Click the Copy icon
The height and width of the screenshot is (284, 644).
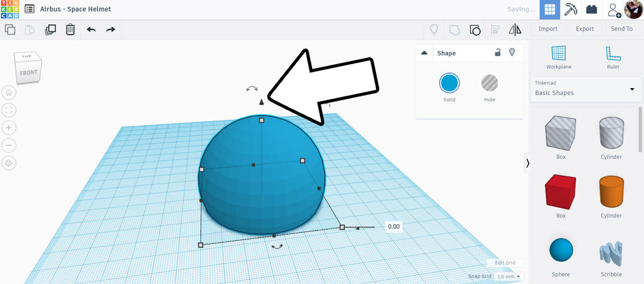click(x=10, y=30)
